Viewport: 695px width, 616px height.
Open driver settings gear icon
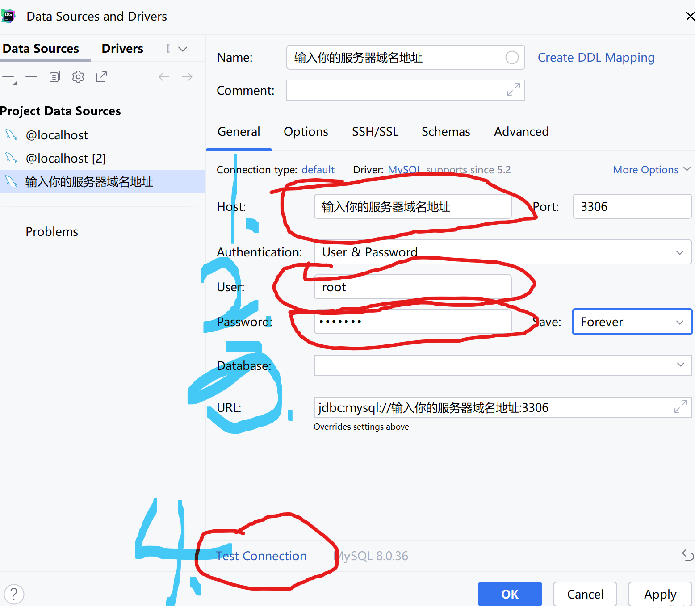coord(78,77)
